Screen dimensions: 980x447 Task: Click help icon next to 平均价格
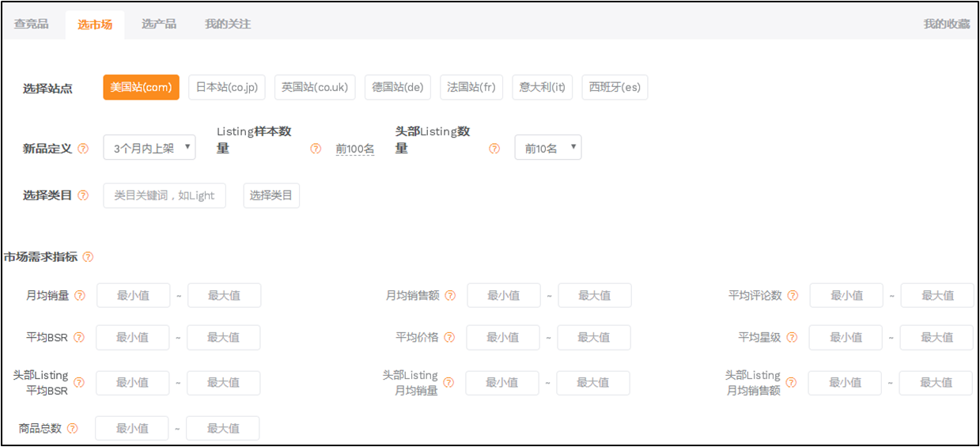[449, 338]
